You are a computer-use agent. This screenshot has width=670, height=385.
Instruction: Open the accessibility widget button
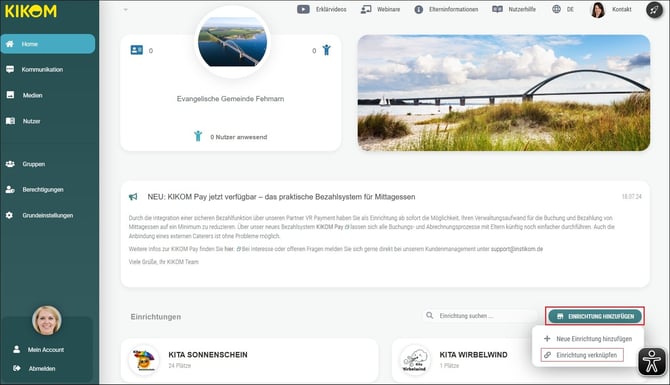coord(652,361)
